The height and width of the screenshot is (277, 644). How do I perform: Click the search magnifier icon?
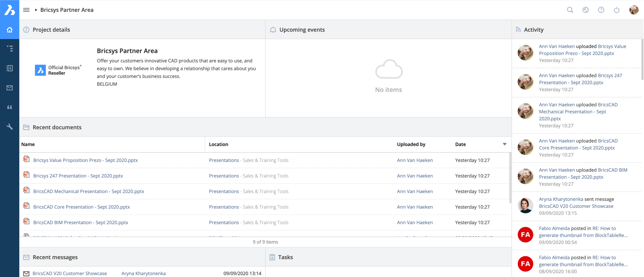570,10
